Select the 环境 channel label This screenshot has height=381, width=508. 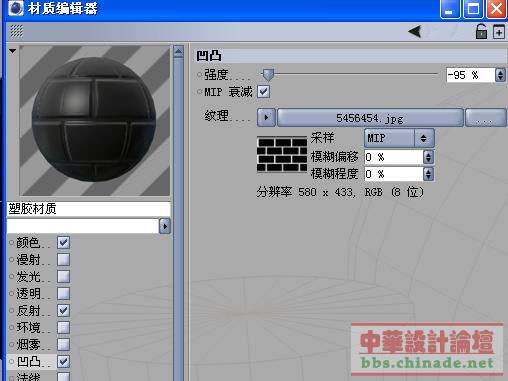(28, 328)
